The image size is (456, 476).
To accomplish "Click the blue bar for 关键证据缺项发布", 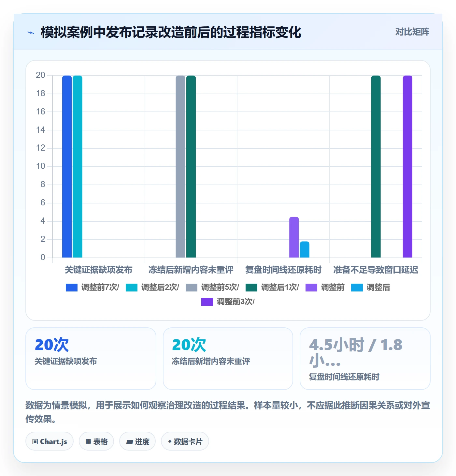I will pyautogui.click(x=67, y=167).
